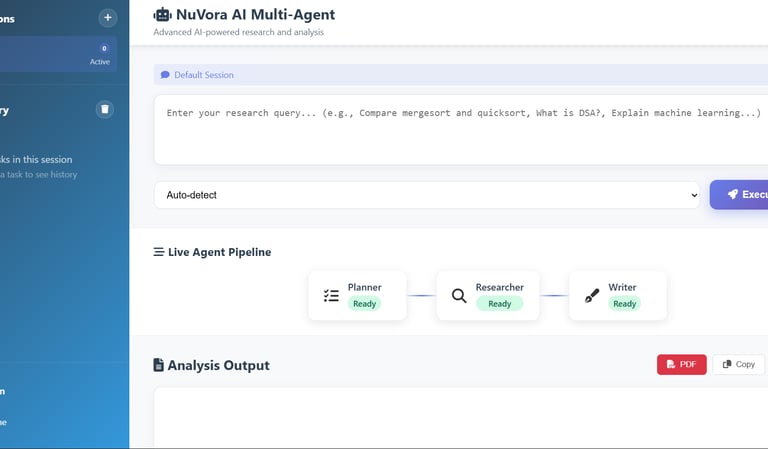Click inside the empty analysis output panel
This screenshot has height=449, width=768.
coord(461,417)
